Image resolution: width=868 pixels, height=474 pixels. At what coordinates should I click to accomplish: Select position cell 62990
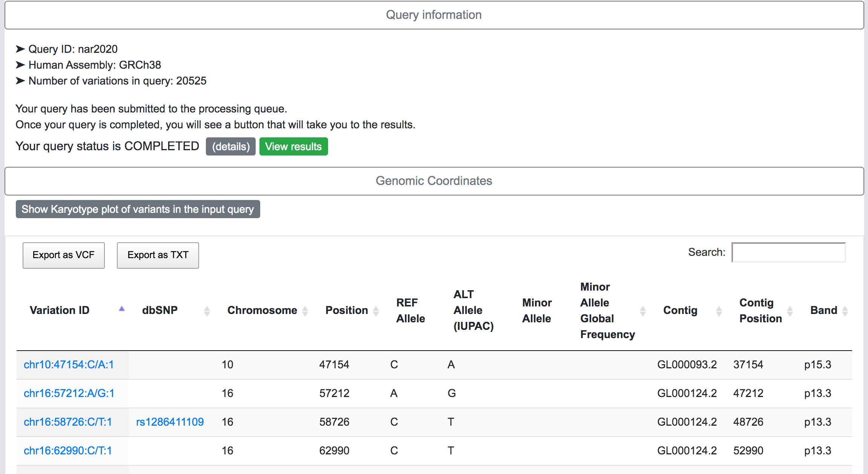click(334, 451)
